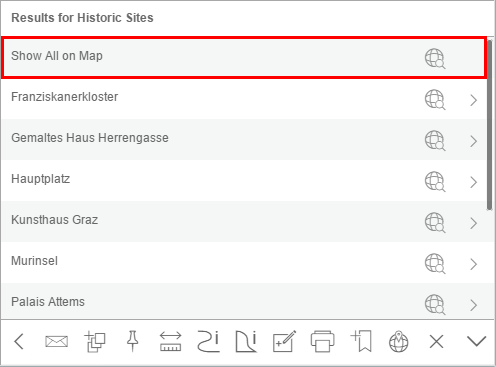496x367 pixels.
Task: Pin the results panel
Action: tap(133, 341)
